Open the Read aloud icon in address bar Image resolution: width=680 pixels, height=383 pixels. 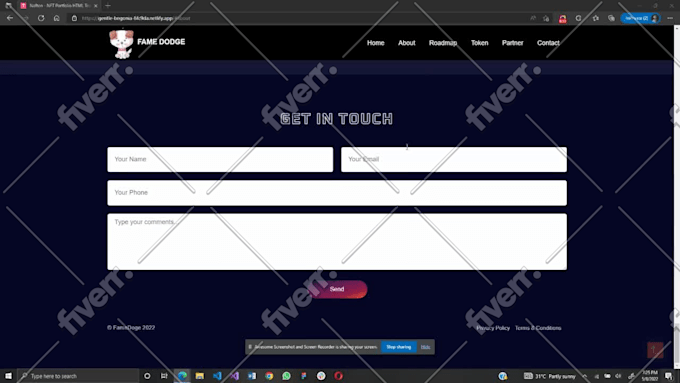click(x=533, y=18)
